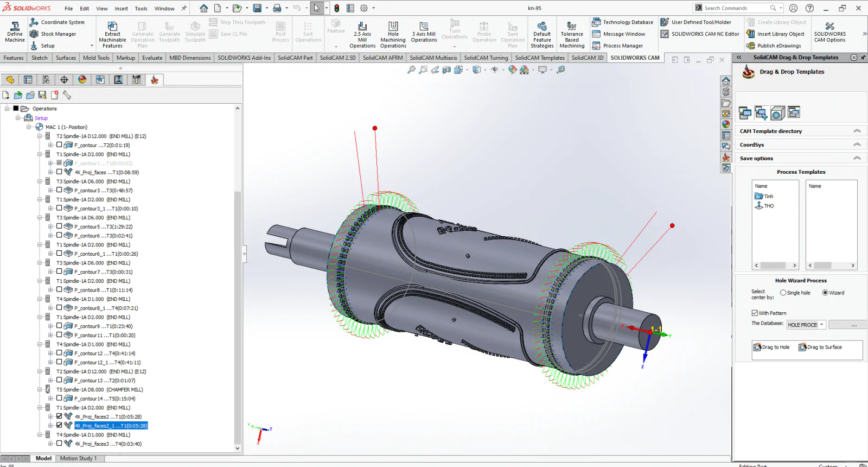The height and width of the screenshot is (467, 868).
Task: Open the Tools menu
Action: [x=141, y=8]
